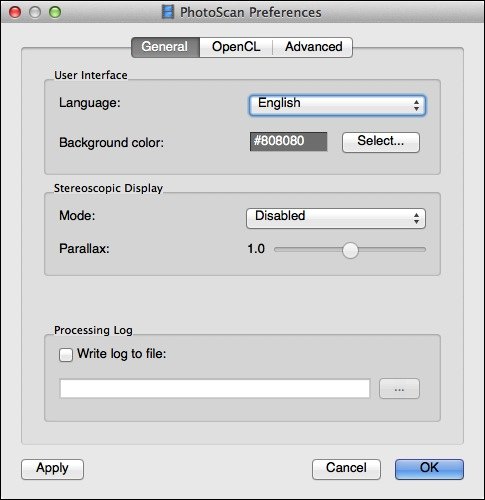The height and width of the screenshot is (500, 485).
Task: Enable the Write log to file checkbox
Action: point(66,355)
